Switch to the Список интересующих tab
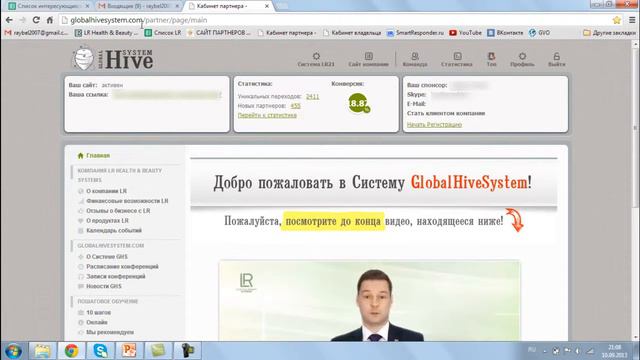640x360 pixels. click(x=48, y=6)
